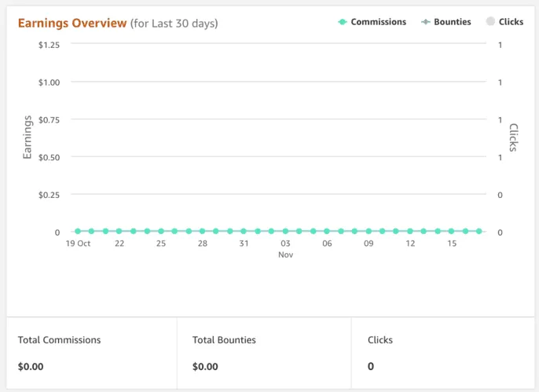Screen dimensions: 539x392
Task: Click the $0.50 y-axis label
Action: click(49, 157)
